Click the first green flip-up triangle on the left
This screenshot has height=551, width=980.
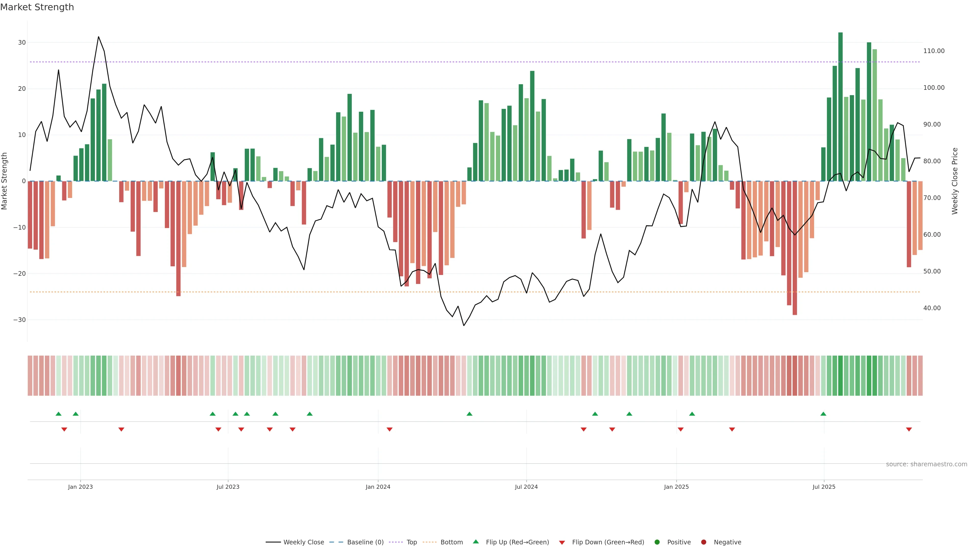59,414
